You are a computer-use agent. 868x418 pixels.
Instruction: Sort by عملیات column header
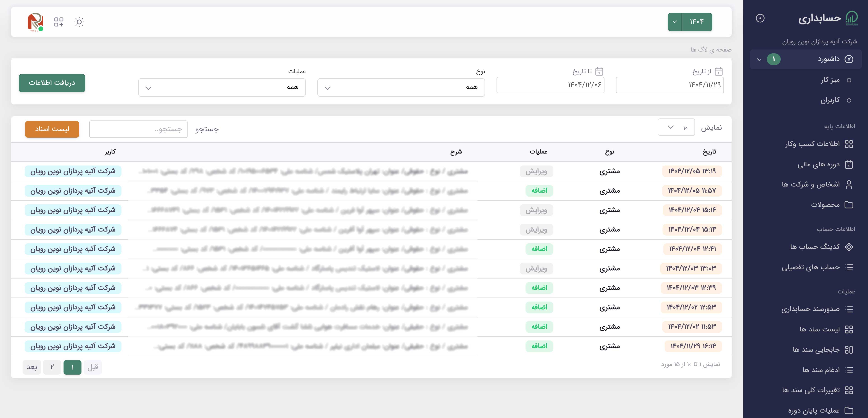tap(538, 152)
